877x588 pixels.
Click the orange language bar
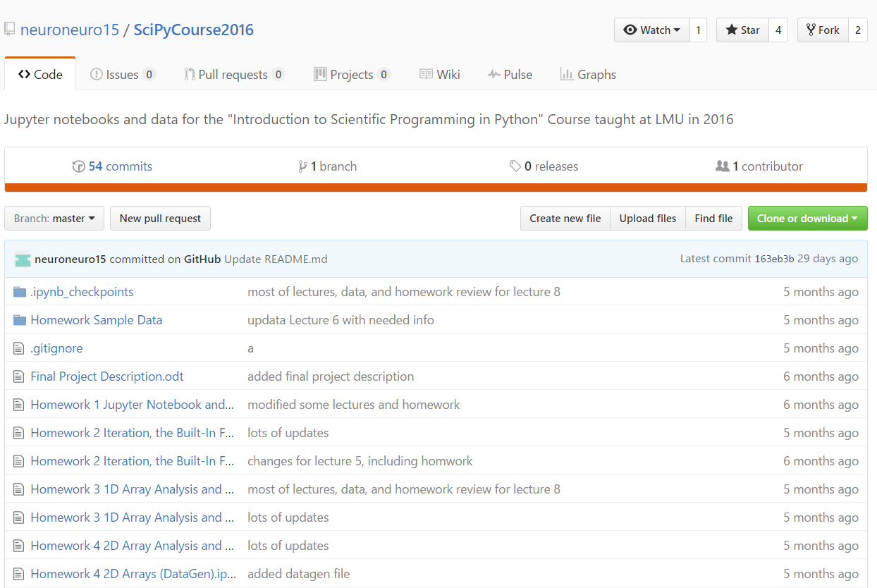(436, 188)
